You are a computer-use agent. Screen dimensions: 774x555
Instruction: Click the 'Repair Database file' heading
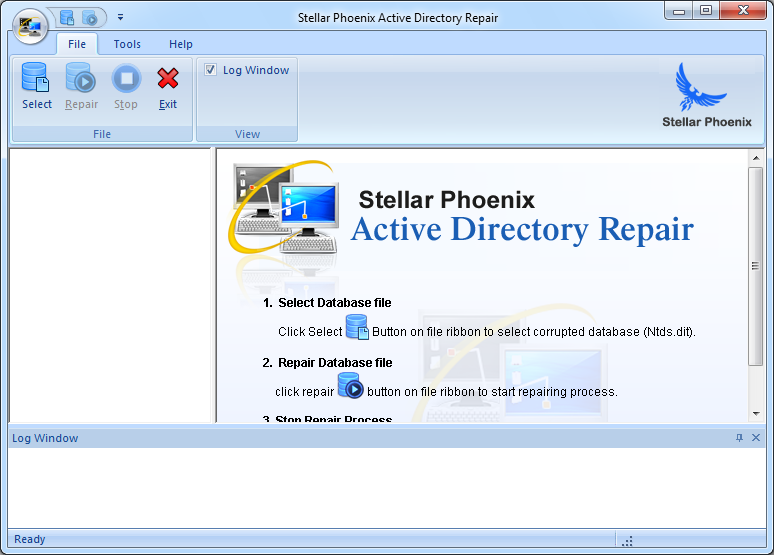335,363
